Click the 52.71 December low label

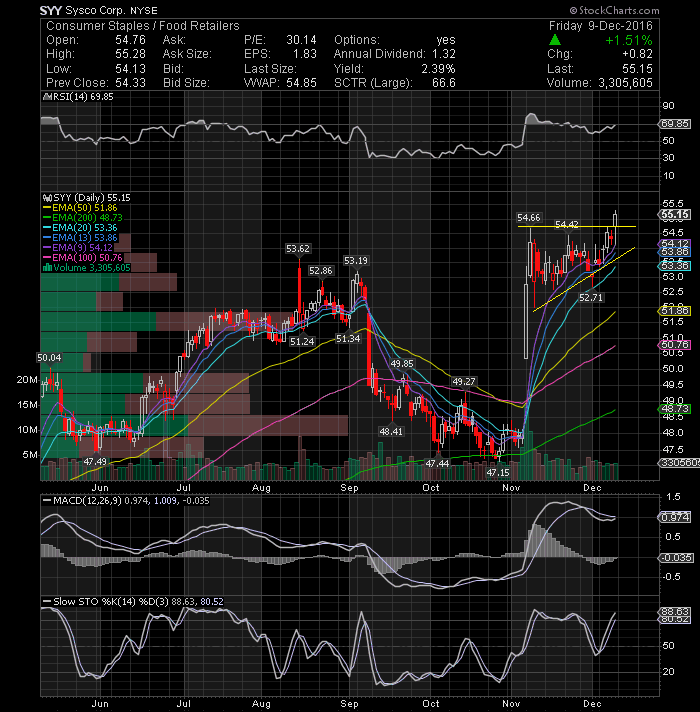click(591, 297)
